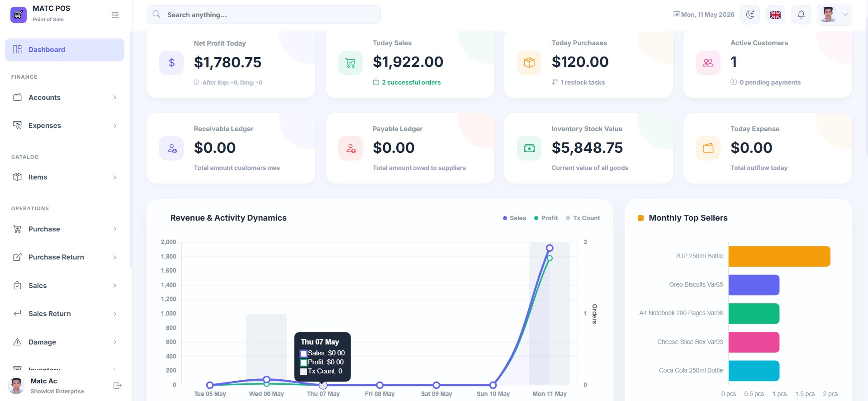Click the Payable Ledger user icon
The height and width of the screenshot is (401, 868).
351,148
